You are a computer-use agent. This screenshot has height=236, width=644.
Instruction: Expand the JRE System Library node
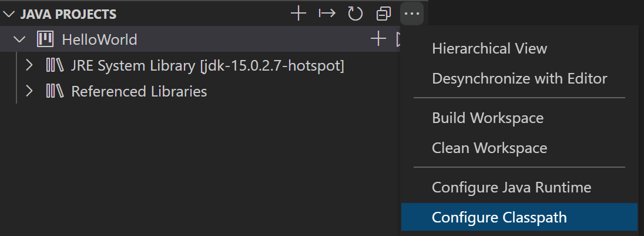[29, 65]
